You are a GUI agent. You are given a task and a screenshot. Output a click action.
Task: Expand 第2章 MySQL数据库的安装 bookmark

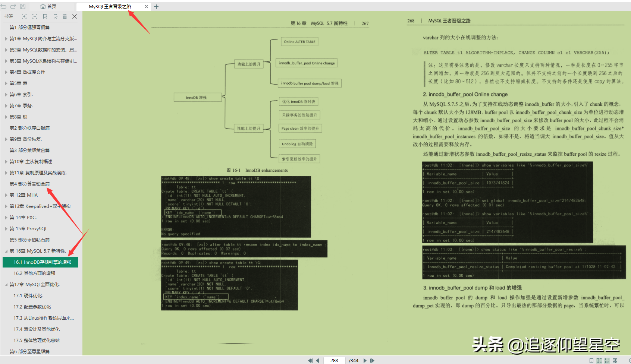coord(6,50)
